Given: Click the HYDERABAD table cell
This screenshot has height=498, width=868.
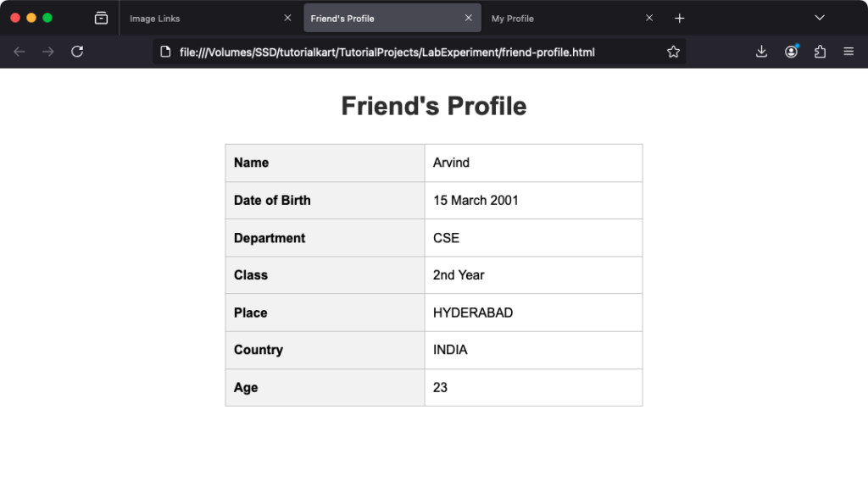Looking at the screenshot, I should [x=533, y=313].
